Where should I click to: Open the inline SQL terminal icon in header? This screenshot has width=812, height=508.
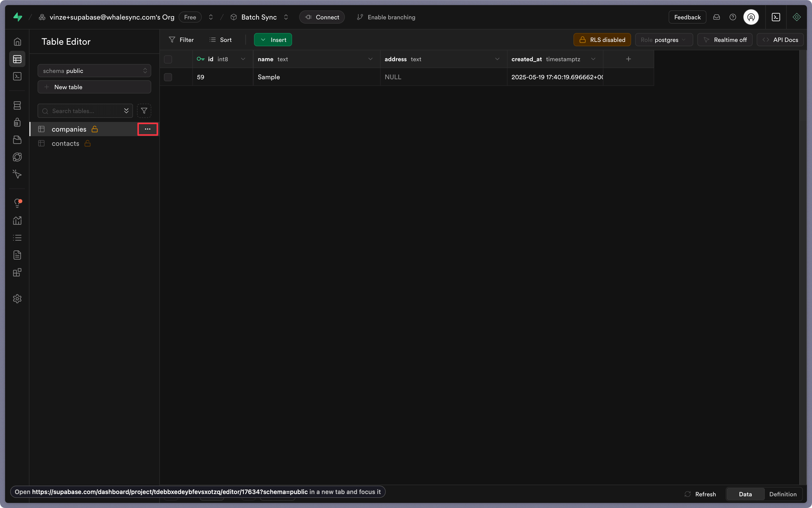(776, 17)
